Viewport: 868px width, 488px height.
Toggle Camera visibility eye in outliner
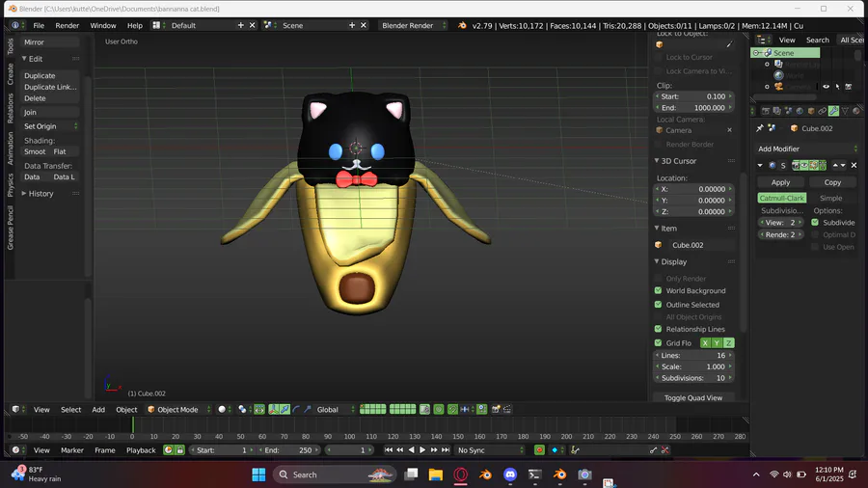pos(826,87)
